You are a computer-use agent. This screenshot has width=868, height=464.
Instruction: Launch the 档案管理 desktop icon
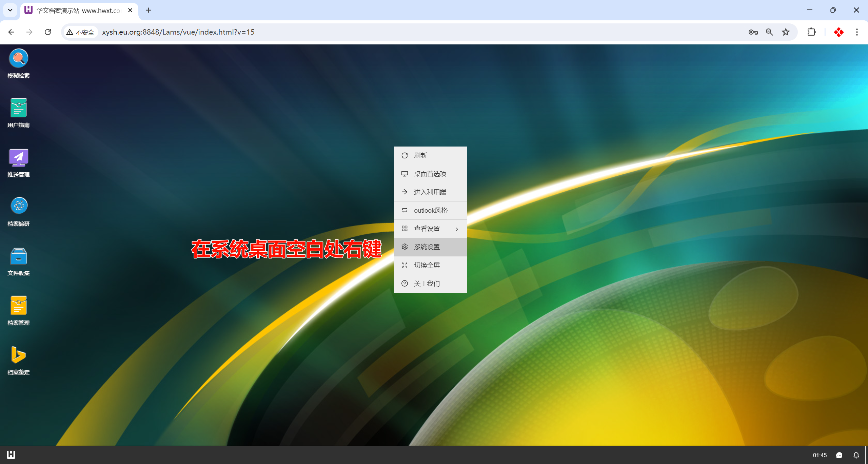click(19, 306)
